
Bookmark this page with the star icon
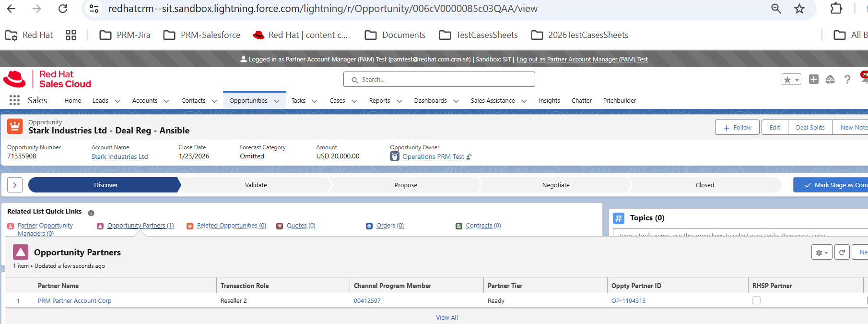(x=799, y=9)
